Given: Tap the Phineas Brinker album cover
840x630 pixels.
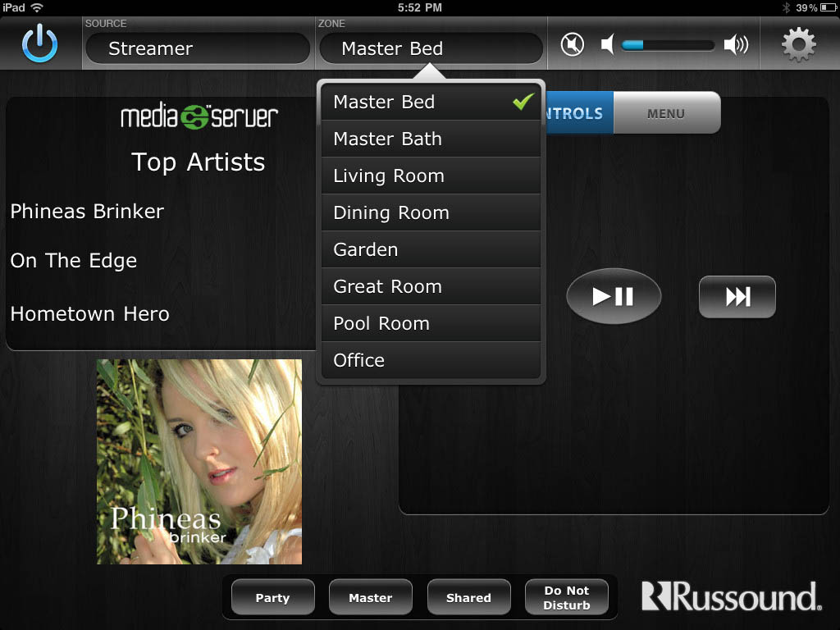Looking at the screenshot, I should click(x=199, y=461).
